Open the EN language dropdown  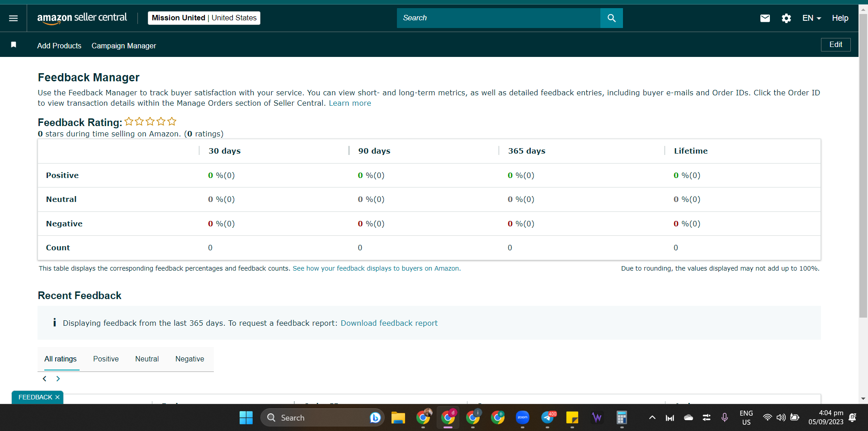tap(811, 18)
